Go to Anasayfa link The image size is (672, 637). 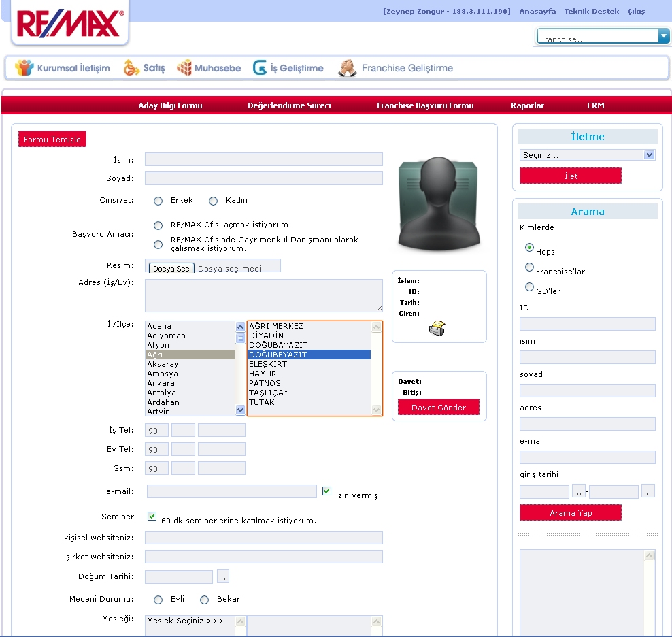(x=537, y=11)
